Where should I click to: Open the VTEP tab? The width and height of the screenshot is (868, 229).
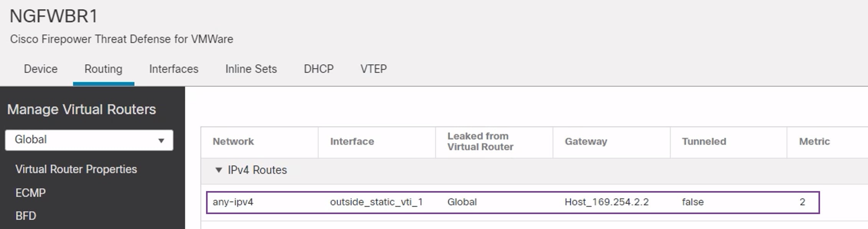point(373,69)
